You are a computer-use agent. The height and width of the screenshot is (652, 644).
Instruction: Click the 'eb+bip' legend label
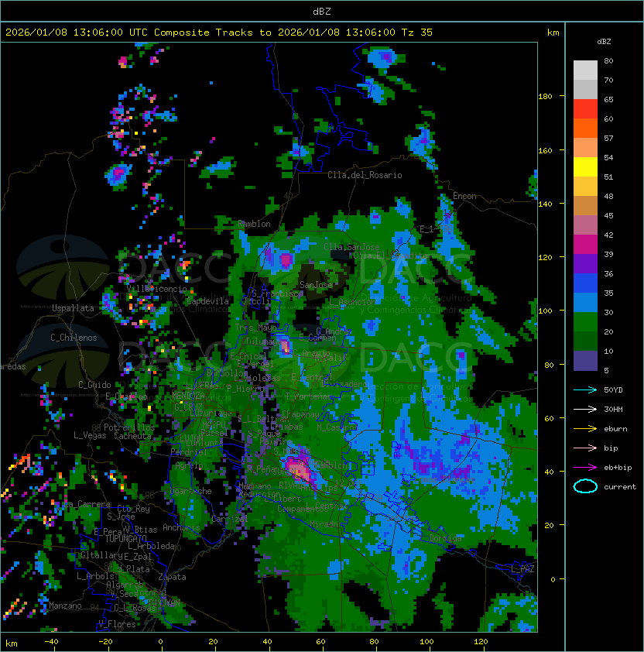(x=618, y=468)
